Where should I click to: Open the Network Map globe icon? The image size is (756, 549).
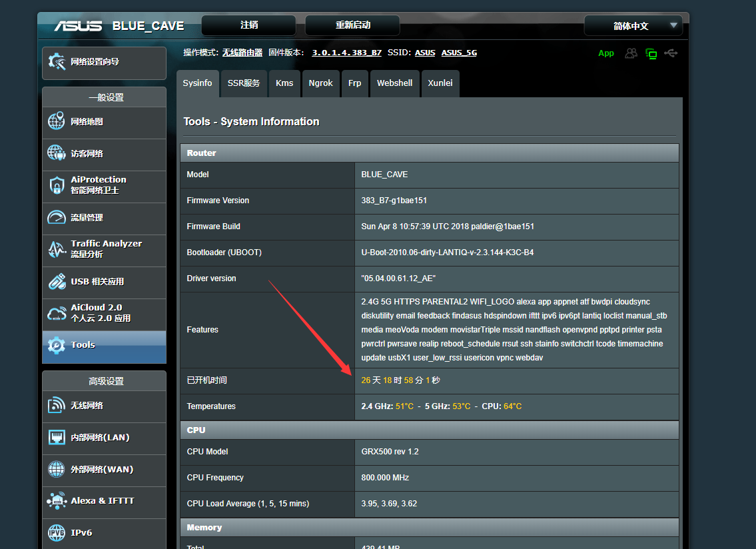coord(57,121)
